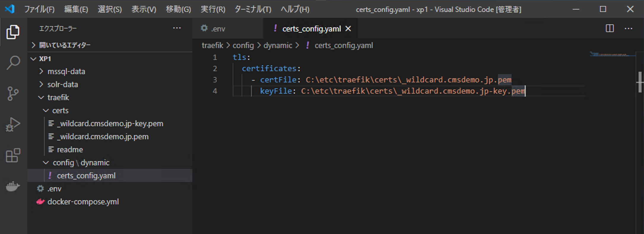Click the .env gear icon in explorer
This screenshot has width=644, height=234.
[x=40, y=189]
